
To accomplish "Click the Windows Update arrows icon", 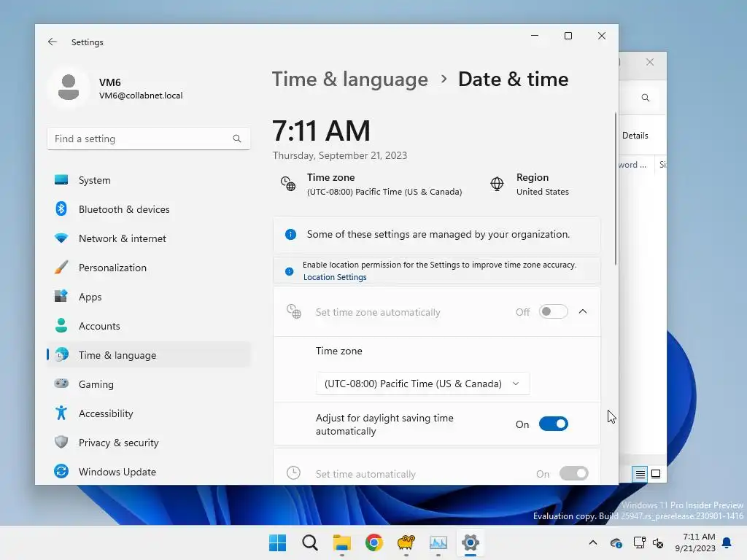I will point(61,471).
